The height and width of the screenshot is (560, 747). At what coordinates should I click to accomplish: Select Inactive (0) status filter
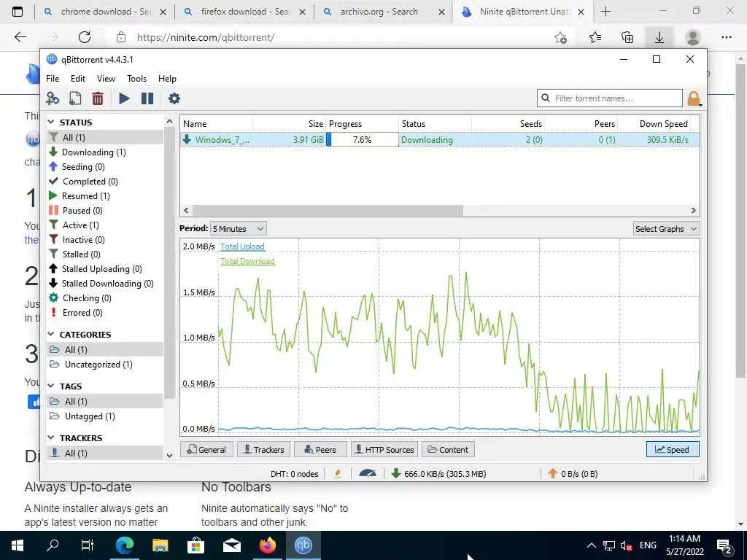[83, 240]
